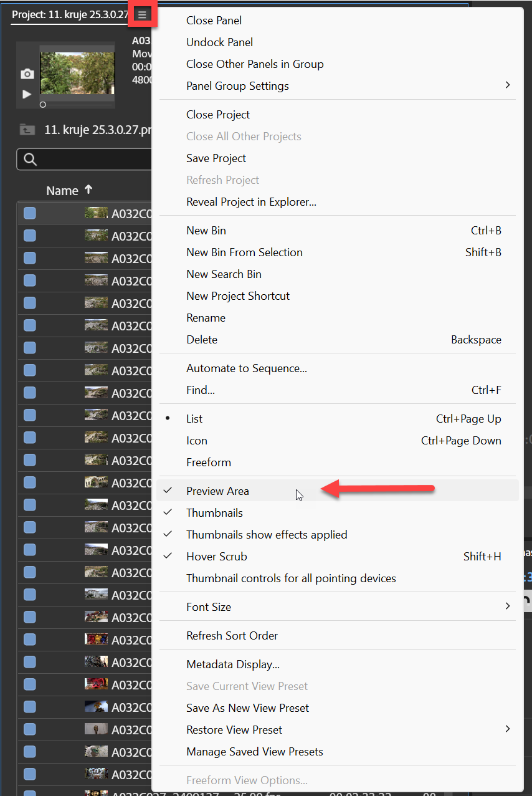Click the magnifying glass search icon
532x796 pixels.
coord(30,159)
